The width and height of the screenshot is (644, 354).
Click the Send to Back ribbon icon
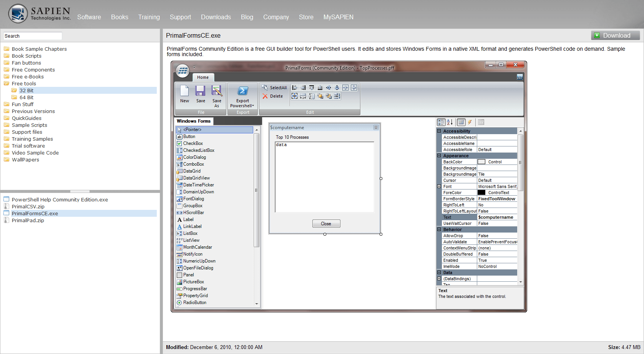[x=329, y=96]
